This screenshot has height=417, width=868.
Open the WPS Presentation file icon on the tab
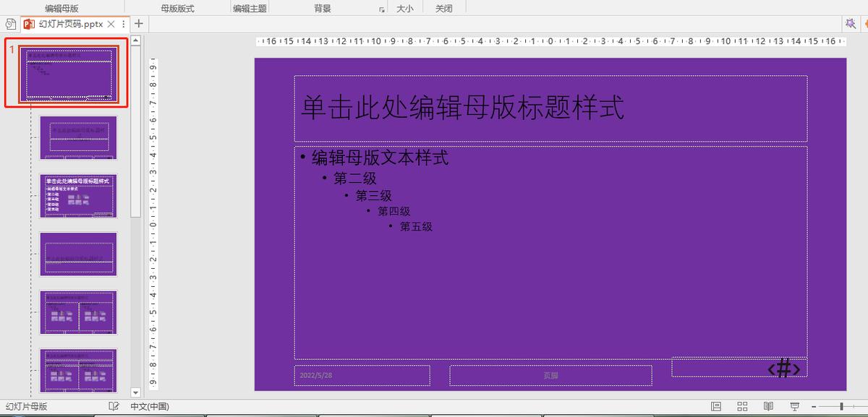(x=28, y=23)
